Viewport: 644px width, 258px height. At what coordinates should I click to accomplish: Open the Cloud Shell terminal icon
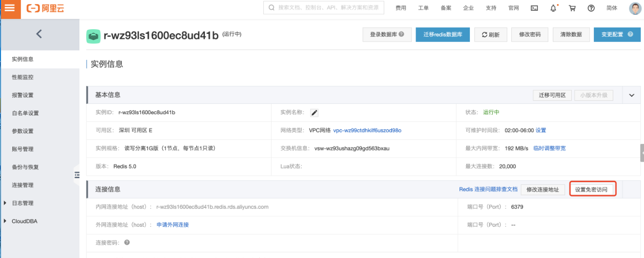click(534, 8)
